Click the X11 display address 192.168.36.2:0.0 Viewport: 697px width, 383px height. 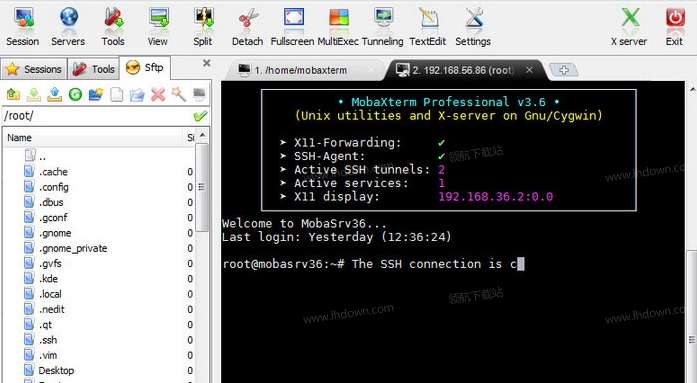tap(496, 196)
